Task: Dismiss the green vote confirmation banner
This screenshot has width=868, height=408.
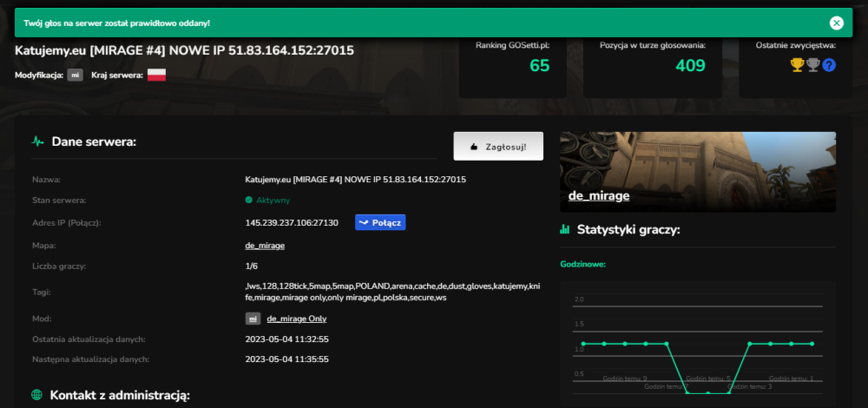Action: [x=836, y=23]
